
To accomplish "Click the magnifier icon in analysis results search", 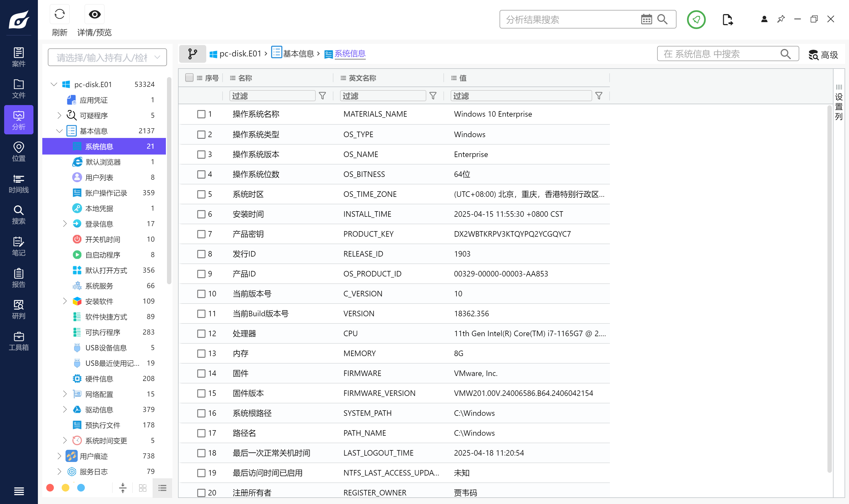I will point(662,19).
